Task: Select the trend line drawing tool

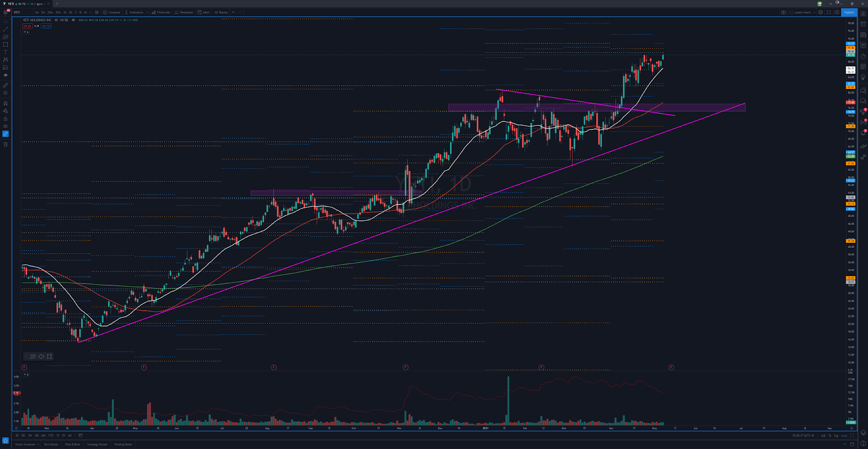Action: click(x=5, y=29)
